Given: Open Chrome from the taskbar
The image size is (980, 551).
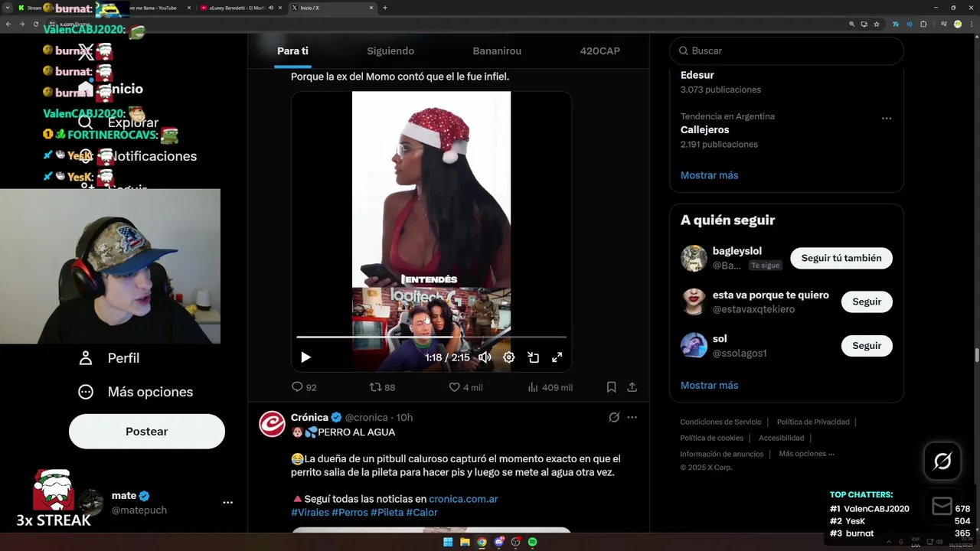Looking at the screenshot, I should click(x=482, y=542).
